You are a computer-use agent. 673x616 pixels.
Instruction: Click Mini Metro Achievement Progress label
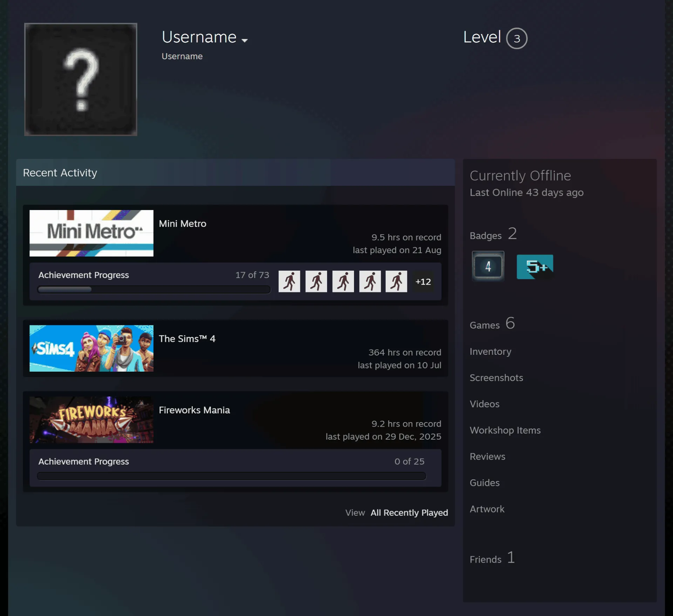[x=84, y=275]
